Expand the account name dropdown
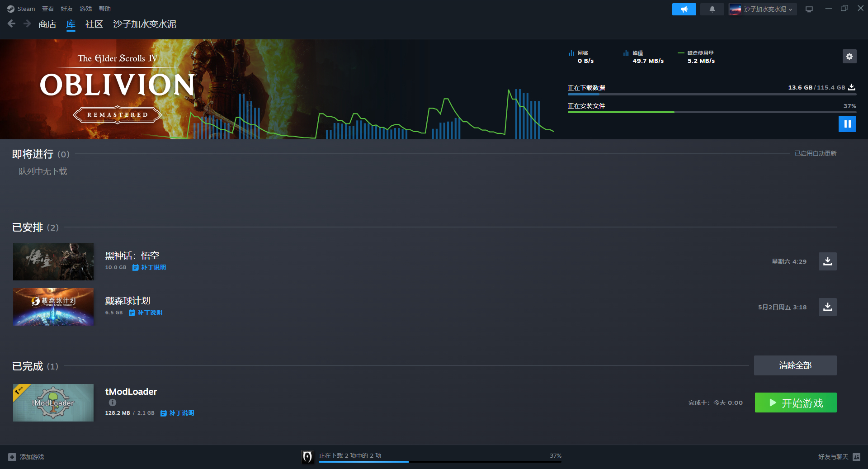This screenshot has height=469, width=868. pos(790,9)
